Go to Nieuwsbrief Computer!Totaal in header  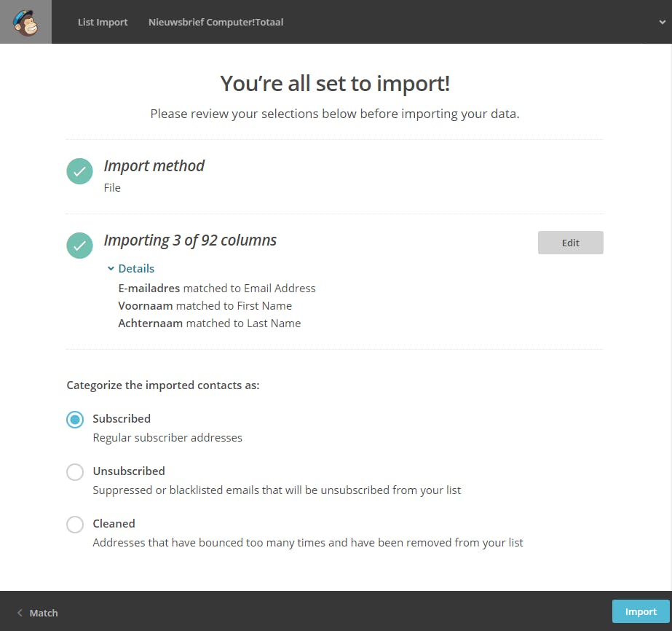tap(216, 22)
